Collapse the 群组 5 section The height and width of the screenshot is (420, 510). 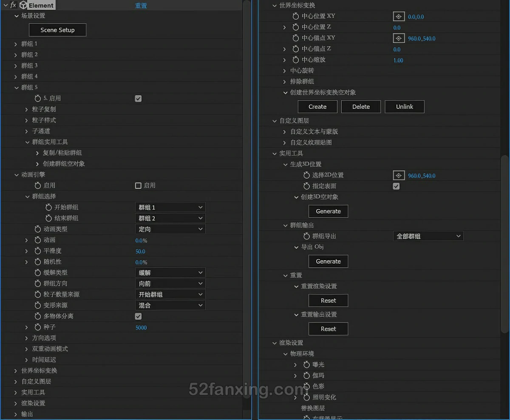pos(16,88)
